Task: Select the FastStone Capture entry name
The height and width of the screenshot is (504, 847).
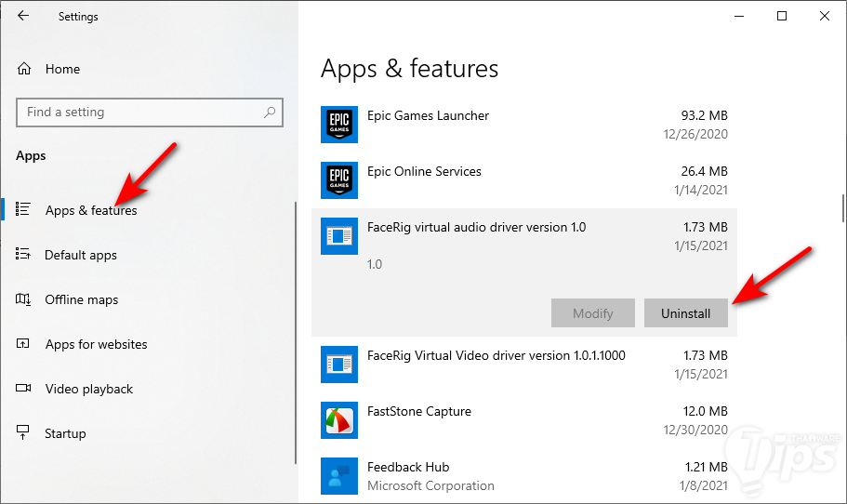Action: tap(419, 411)
